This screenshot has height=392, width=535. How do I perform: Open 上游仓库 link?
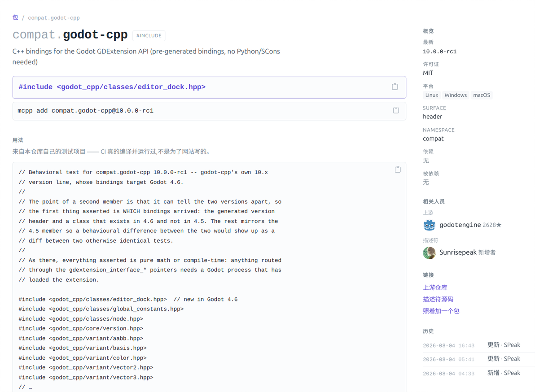[x=435, y=287]
